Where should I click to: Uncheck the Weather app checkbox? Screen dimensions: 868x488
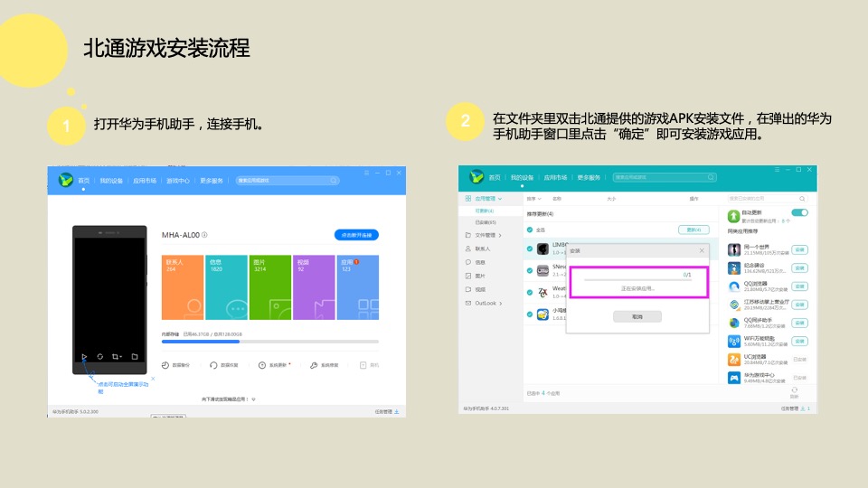[x=530, y=292]
